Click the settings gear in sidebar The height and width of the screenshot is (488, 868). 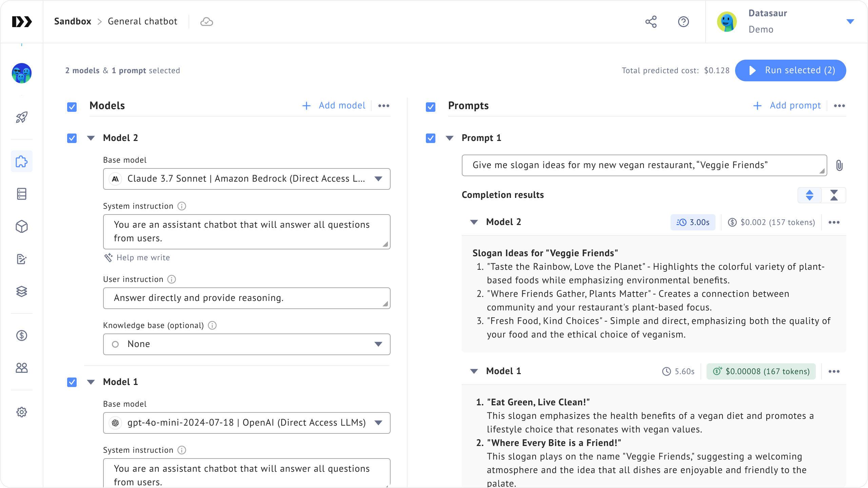click(x=22, y=412)
